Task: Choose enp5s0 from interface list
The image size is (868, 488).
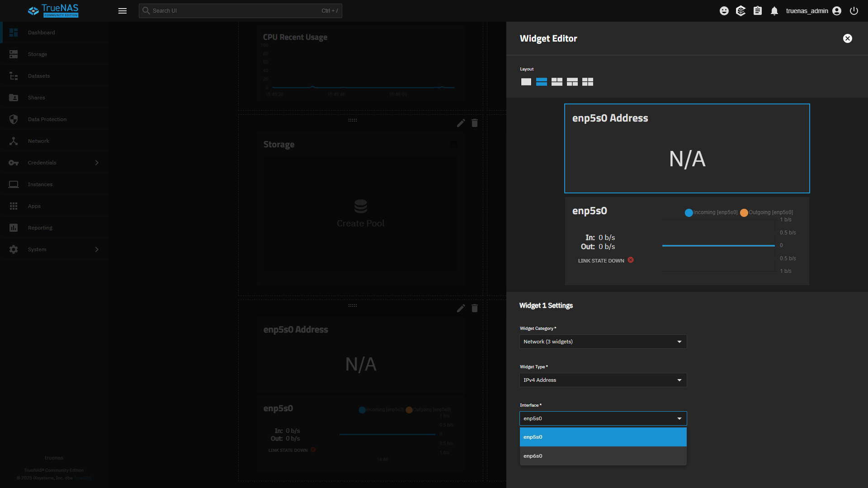Action: (603, 437)
